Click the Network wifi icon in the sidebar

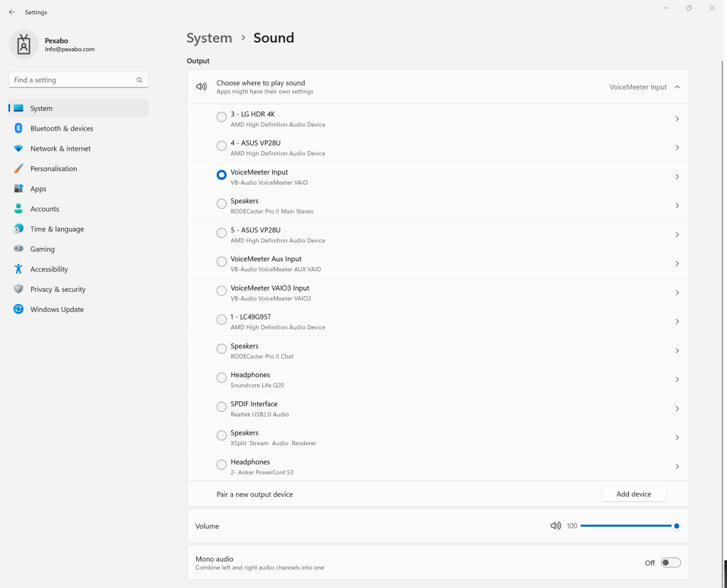pos(18,148)
